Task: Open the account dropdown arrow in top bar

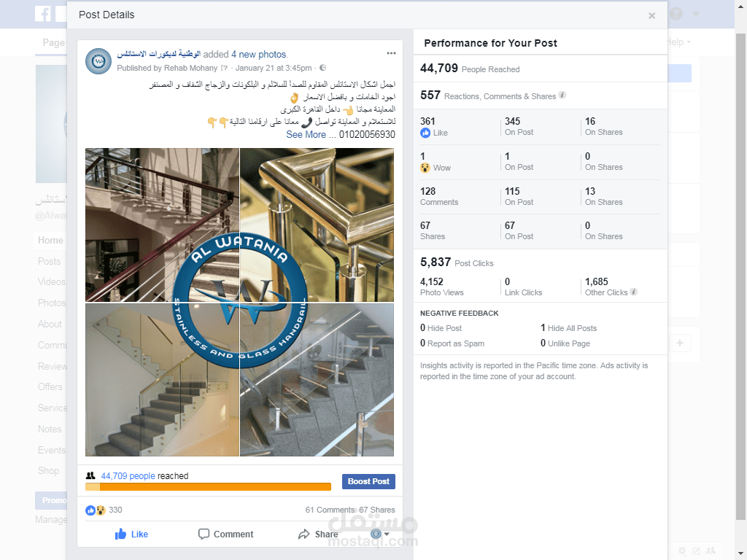Action: click(695, 14)
